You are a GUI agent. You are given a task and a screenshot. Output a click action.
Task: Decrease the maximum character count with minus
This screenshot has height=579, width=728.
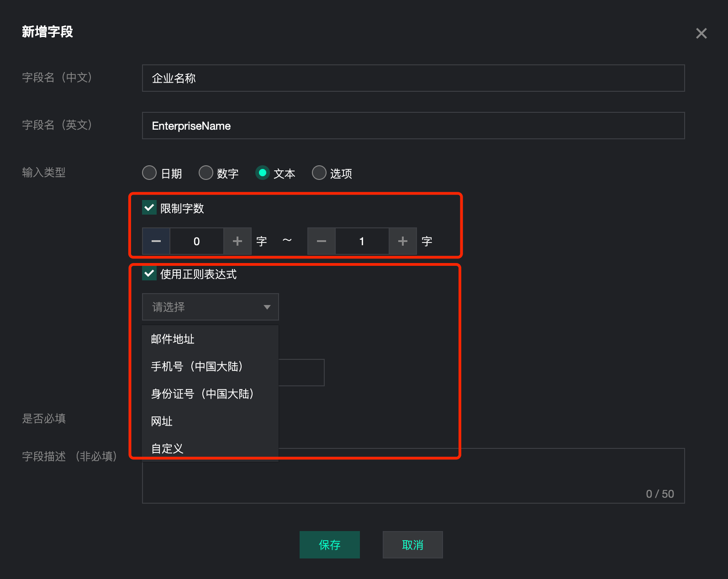coord(322,241)
